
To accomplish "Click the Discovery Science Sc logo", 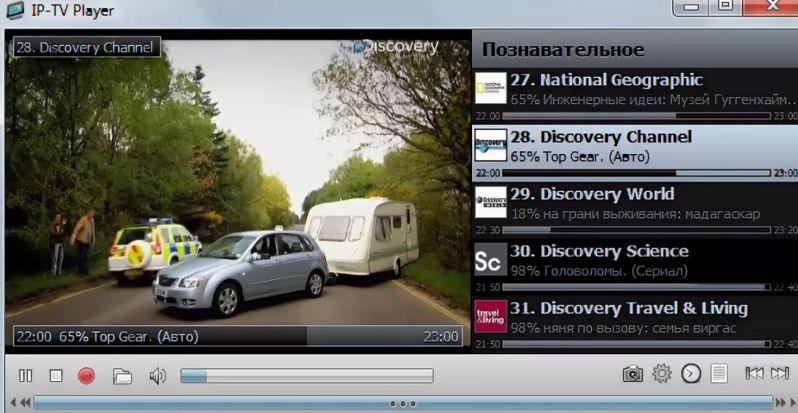I will pos(491,259).
